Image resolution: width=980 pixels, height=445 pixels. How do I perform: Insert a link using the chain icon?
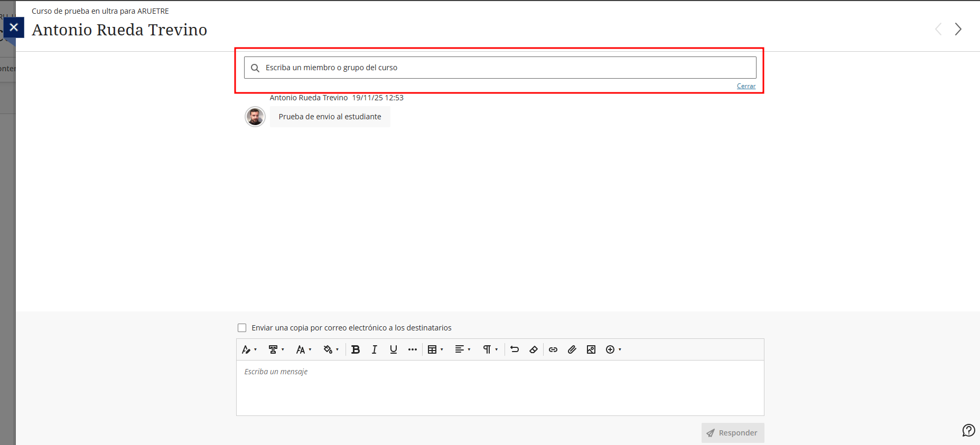coord(553,349)
